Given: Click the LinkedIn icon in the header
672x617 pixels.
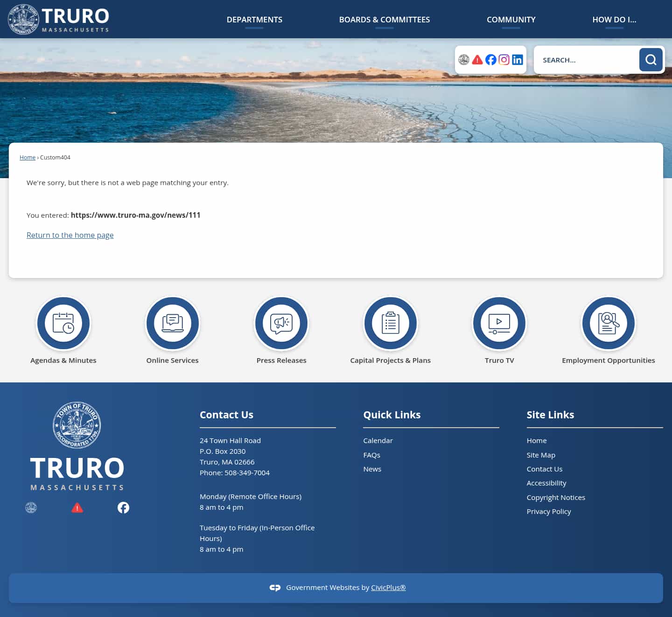Looking at the screenshot, I should pyautogui.click(x=517, y=60).
